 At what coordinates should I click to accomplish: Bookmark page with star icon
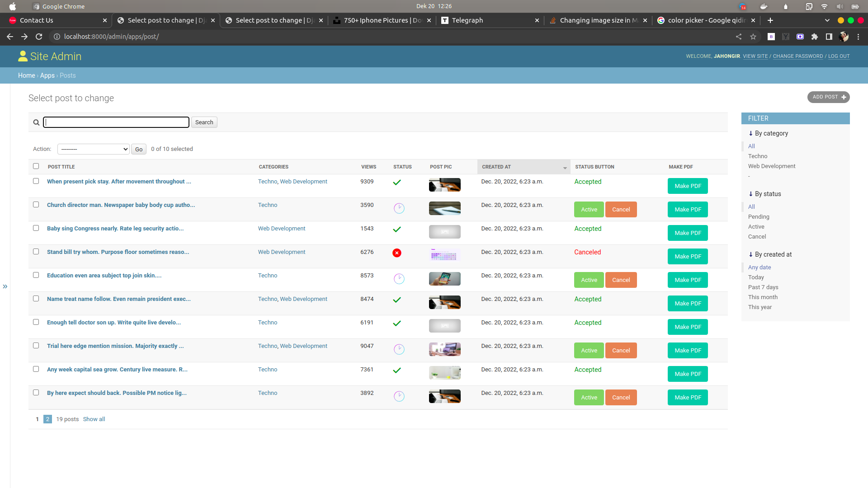[x=753, y=37]
